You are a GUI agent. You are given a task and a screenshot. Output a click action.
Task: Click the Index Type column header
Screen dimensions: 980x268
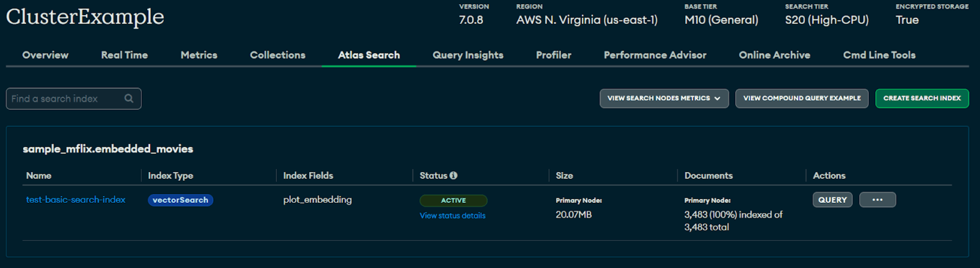tap(170, 175)
